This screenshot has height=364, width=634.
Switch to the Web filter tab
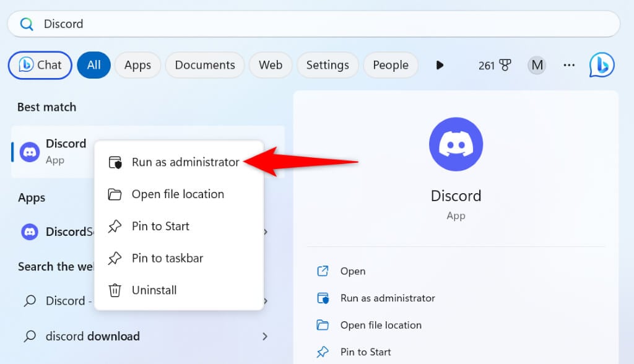tap(271, 65)
